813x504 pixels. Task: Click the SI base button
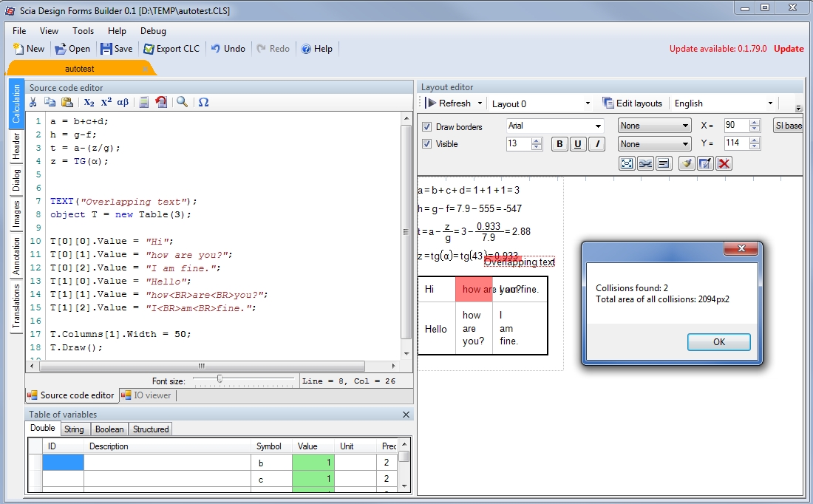[x=788, y=126]
